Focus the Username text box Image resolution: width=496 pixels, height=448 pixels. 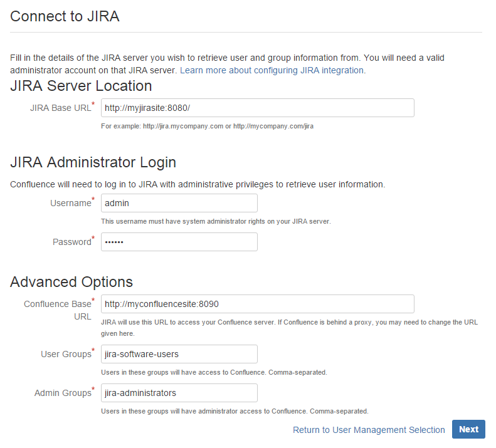tap(179, 203)
